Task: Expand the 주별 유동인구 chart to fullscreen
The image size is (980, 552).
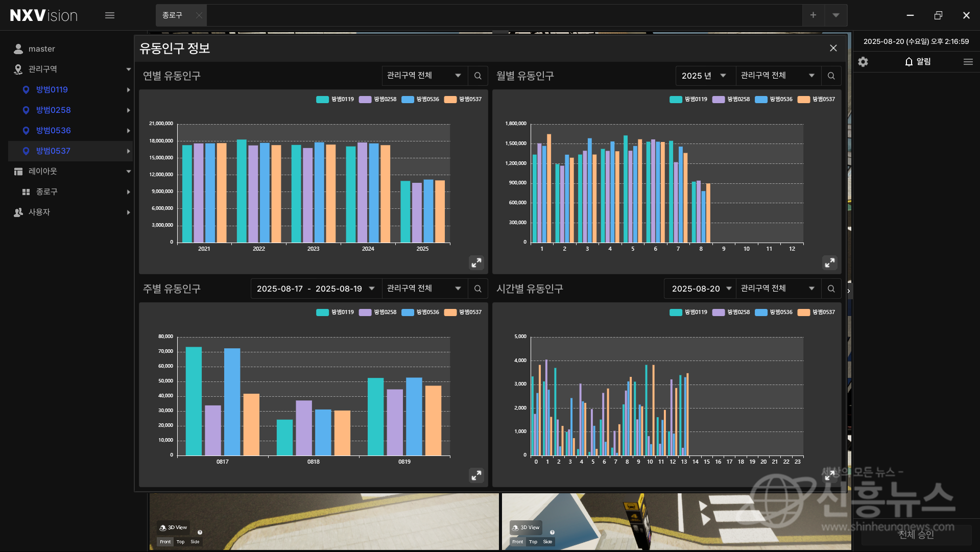Action: (x=476, y=475)
